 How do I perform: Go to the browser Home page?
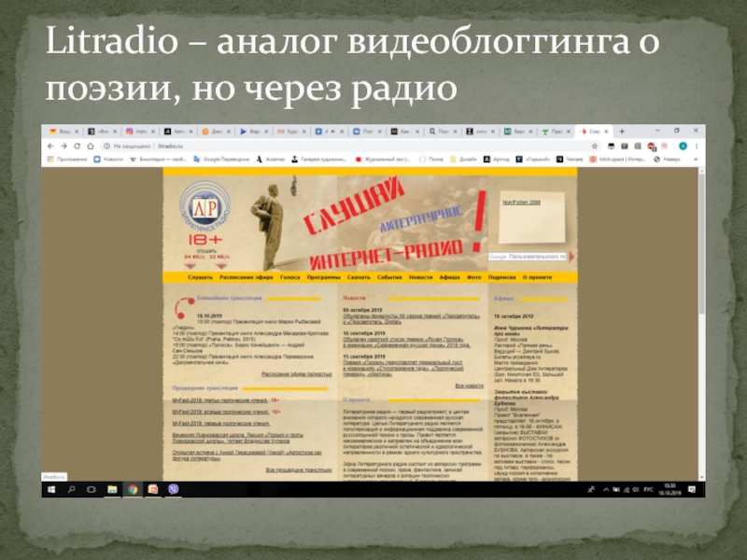click(x=91, y=147)
